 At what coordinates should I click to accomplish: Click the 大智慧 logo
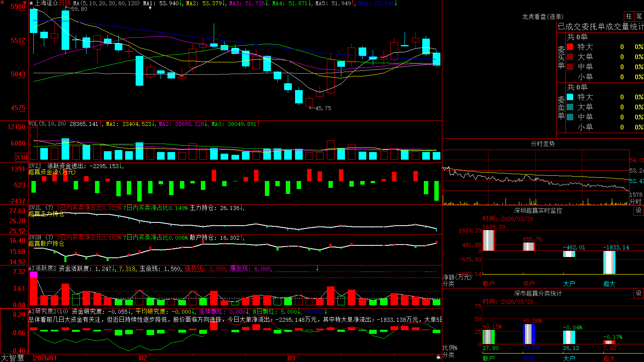point(12,358)
